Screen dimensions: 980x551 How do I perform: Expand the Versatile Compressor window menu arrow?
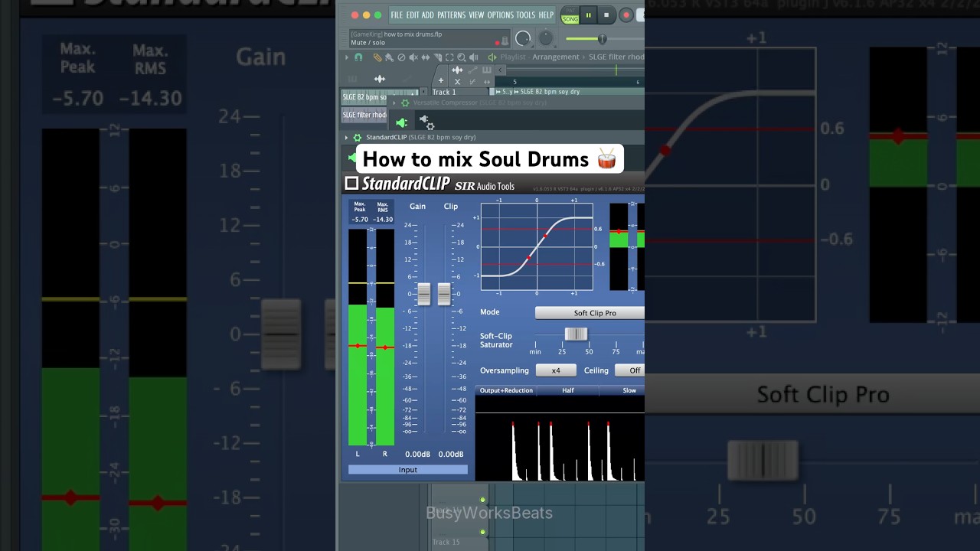pos(394,103)
